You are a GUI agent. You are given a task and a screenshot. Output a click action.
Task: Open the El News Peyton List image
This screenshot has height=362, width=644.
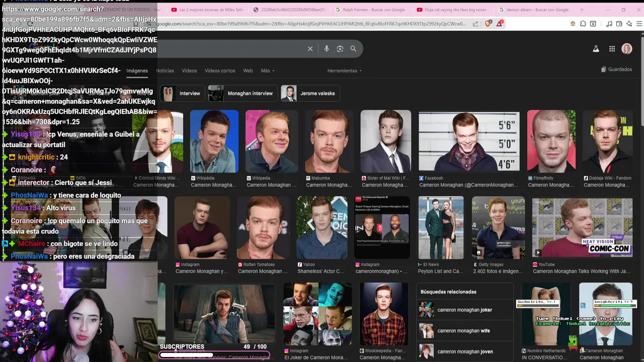pos(441,228)
